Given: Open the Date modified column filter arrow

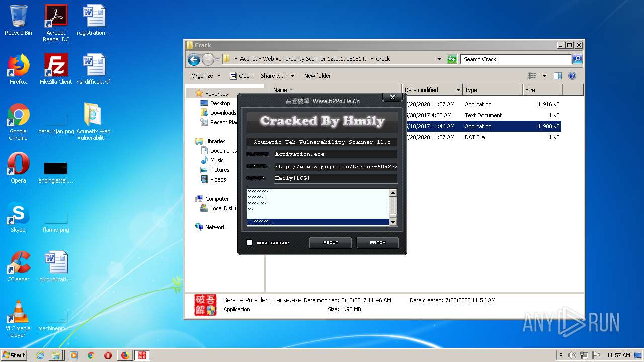Looking at the screenshot, I should [458, 90].
